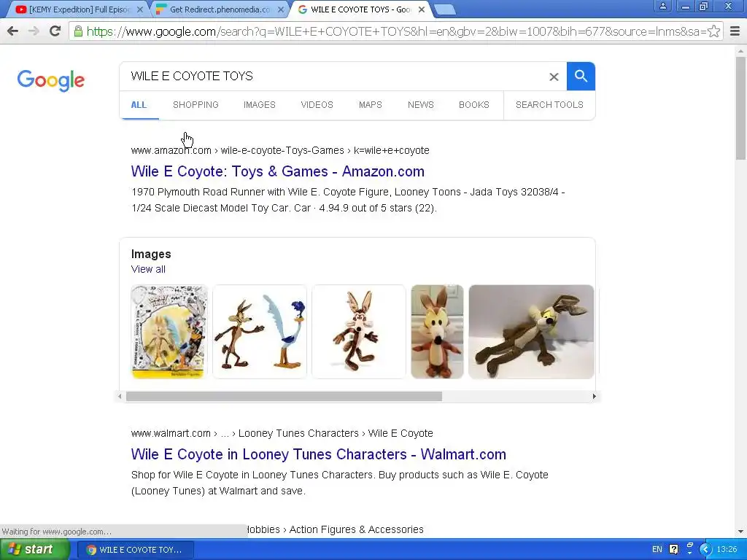Click the vertical scrollbar thumb

coord(741,108)
